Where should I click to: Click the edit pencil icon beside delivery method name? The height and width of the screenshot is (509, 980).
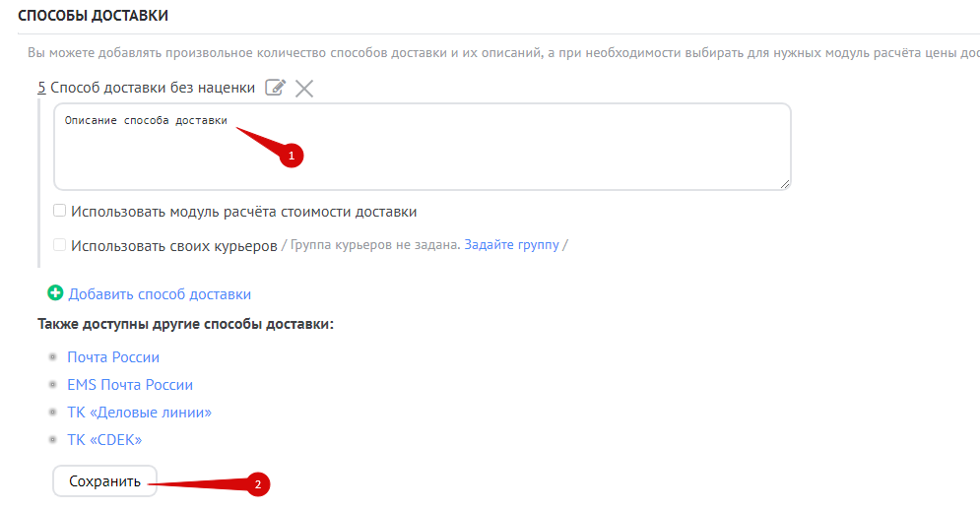click(276, 89)
